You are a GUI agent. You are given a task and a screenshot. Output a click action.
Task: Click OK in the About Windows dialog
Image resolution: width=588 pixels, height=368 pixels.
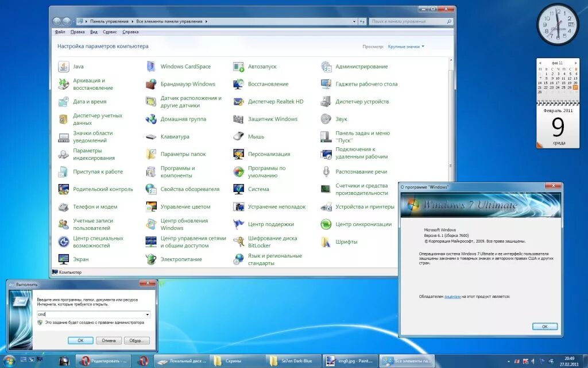[545, 327]
